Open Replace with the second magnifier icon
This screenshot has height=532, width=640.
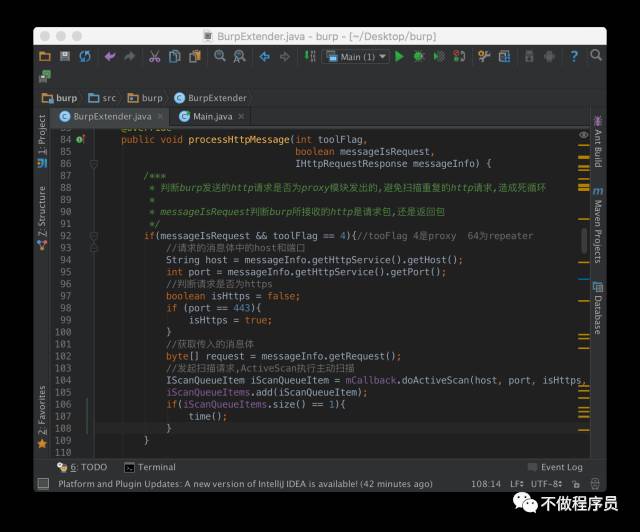[x=239, y=56]
